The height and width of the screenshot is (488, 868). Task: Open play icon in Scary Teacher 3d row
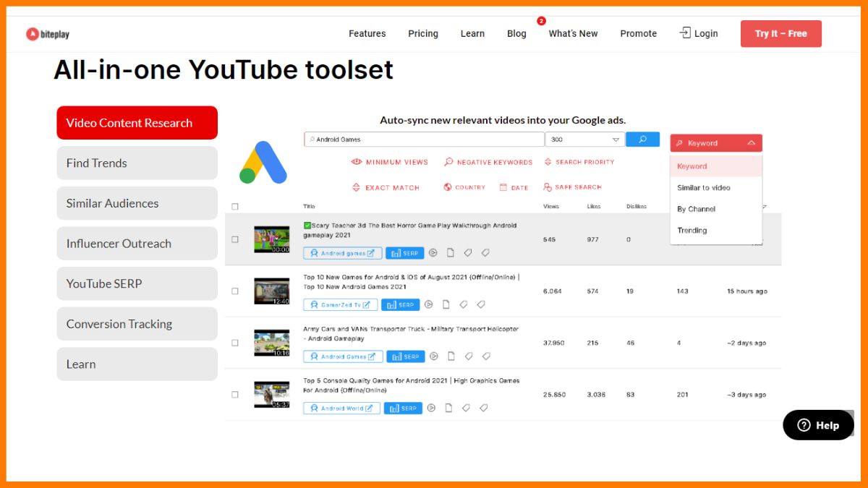click(x=433, y=253)
